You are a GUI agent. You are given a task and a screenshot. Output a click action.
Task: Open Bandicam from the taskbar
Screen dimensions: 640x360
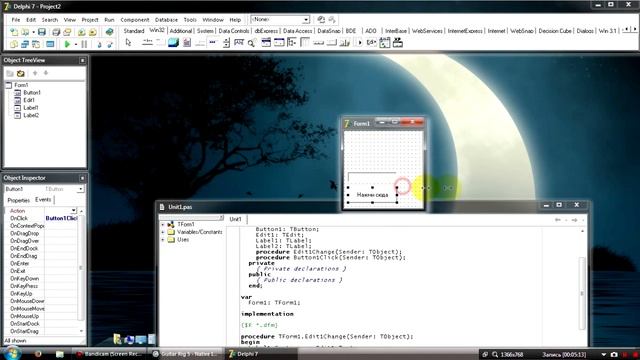109,354
